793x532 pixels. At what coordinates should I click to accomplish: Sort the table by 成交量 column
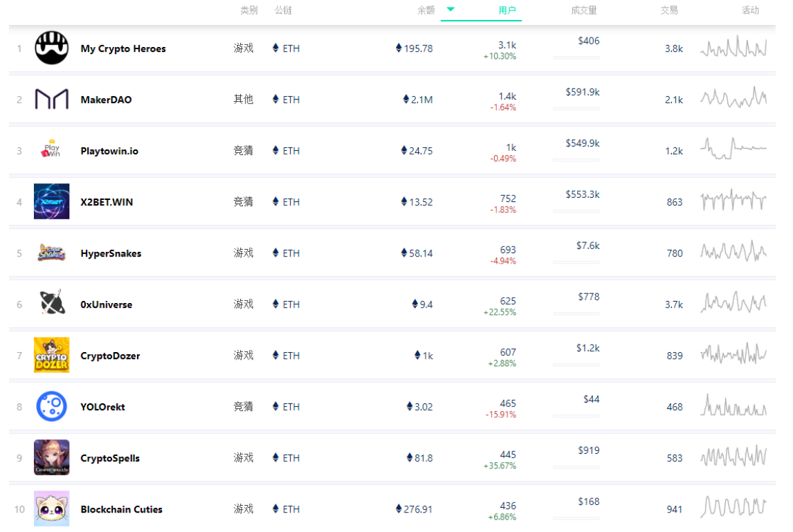point(584,10)
